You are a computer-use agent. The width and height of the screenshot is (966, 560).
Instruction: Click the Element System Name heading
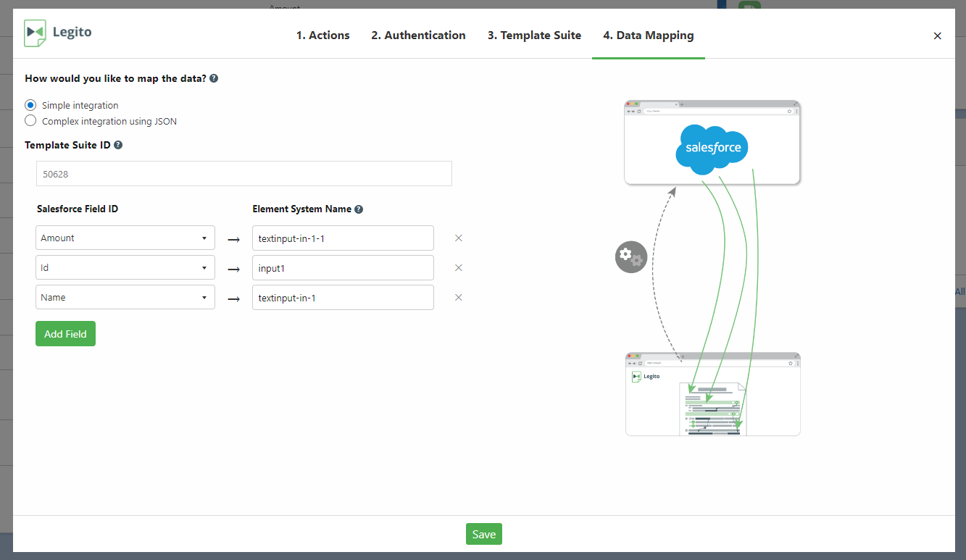(x=301, y=209)
